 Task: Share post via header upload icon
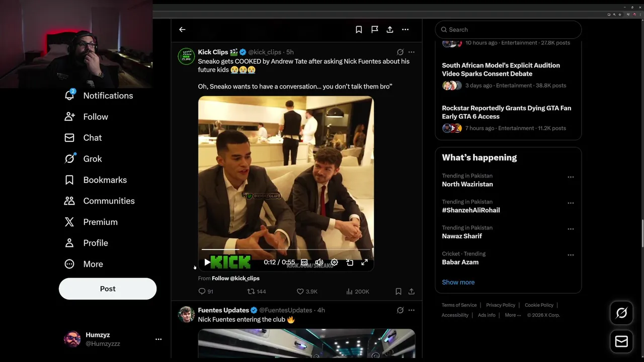[x=390, y=30]
